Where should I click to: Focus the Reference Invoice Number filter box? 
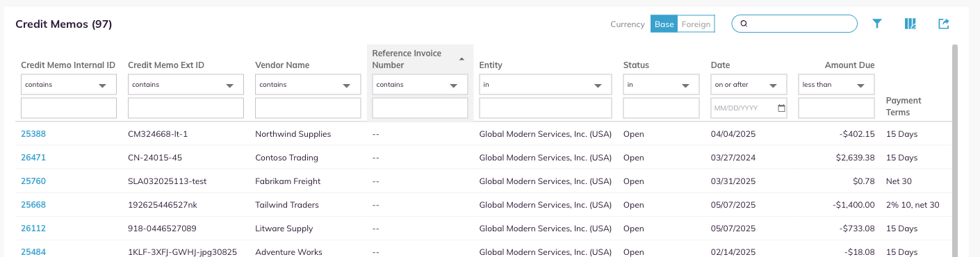pyautogui.click(x=420, y=108)
